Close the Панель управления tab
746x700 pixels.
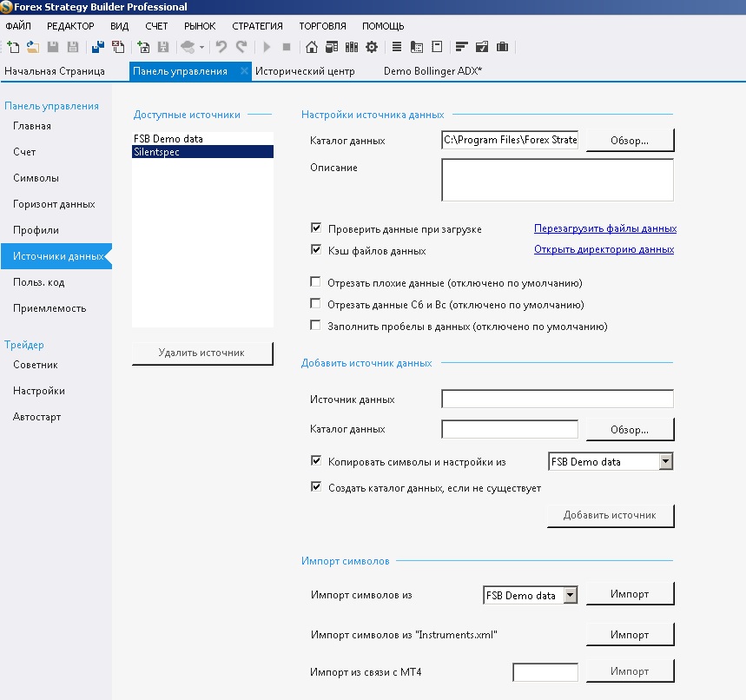point(243,71)
